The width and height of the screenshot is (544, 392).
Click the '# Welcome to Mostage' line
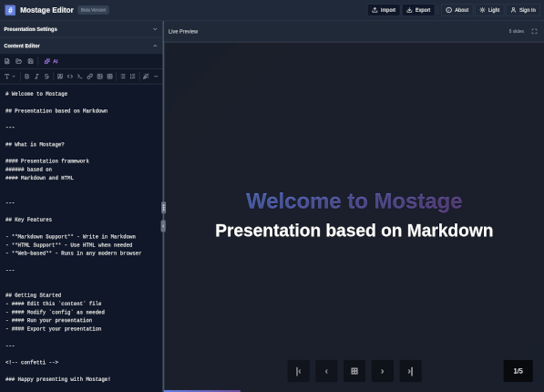pos(36,94)
